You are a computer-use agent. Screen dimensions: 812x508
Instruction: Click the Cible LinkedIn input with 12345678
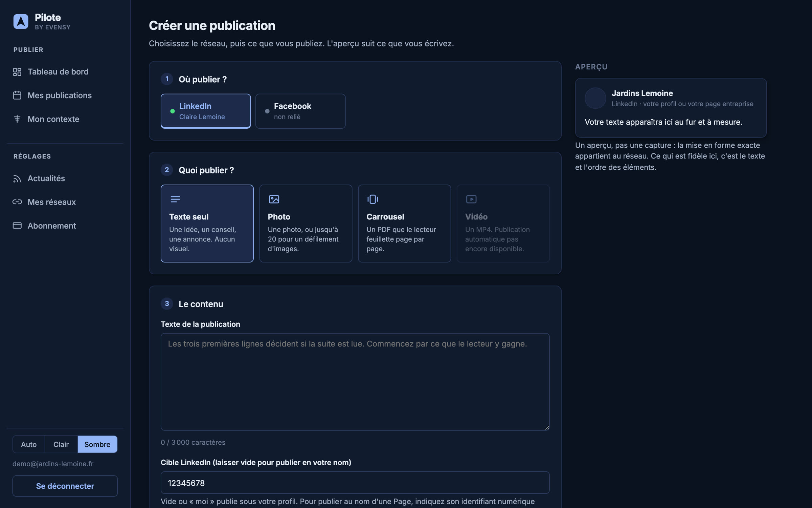[355, 483]
